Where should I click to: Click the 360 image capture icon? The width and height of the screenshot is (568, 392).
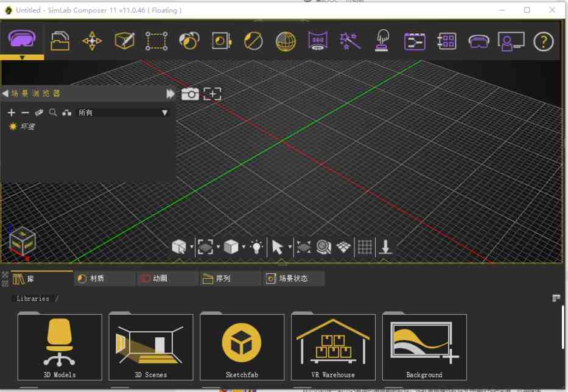tap(317, 41)
